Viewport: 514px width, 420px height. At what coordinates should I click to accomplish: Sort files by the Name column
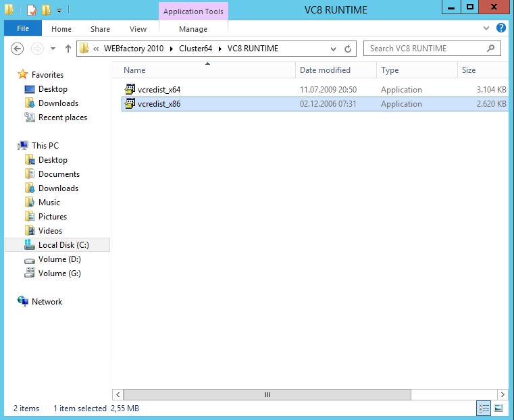click(x=203, y=70)
